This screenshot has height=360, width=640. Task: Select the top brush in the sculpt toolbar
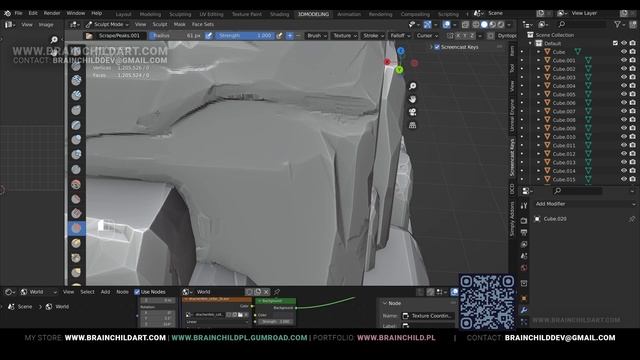pyautogui.click(x=76, y=52)
